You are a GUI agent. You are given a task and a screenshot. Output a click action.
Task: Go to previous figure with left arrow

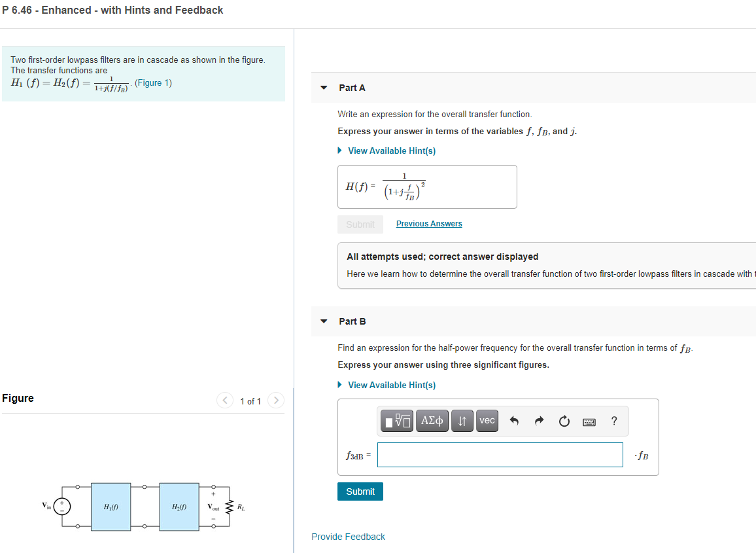pyautogui.click(x=224, y=400)
